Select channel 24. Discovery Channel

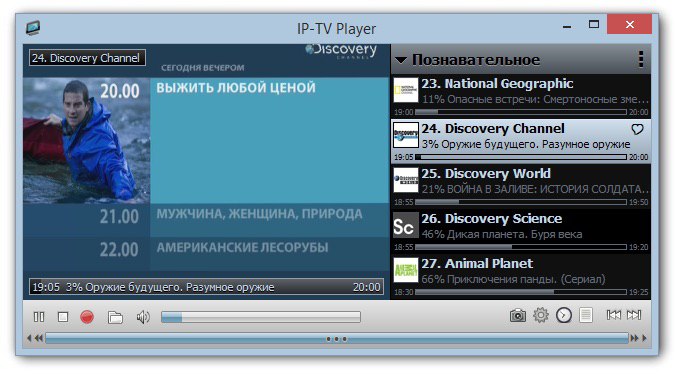point(521,142)
